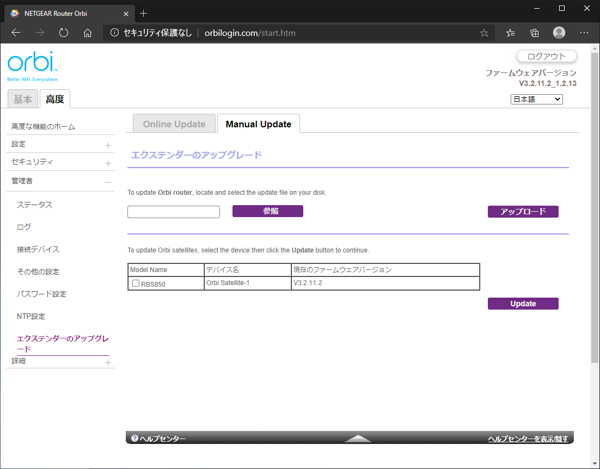Screen dimensions: 600x469
Task: Click the Orbi Satellite-1 device name cell
Action: [x=248, y=283]
